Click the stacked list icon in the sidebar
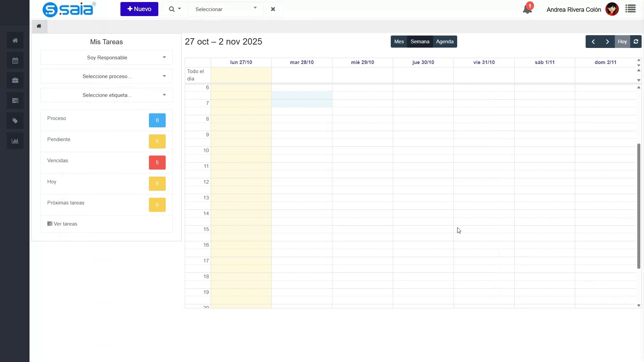Viewport: 644px width, 362px height. point(15,101)
